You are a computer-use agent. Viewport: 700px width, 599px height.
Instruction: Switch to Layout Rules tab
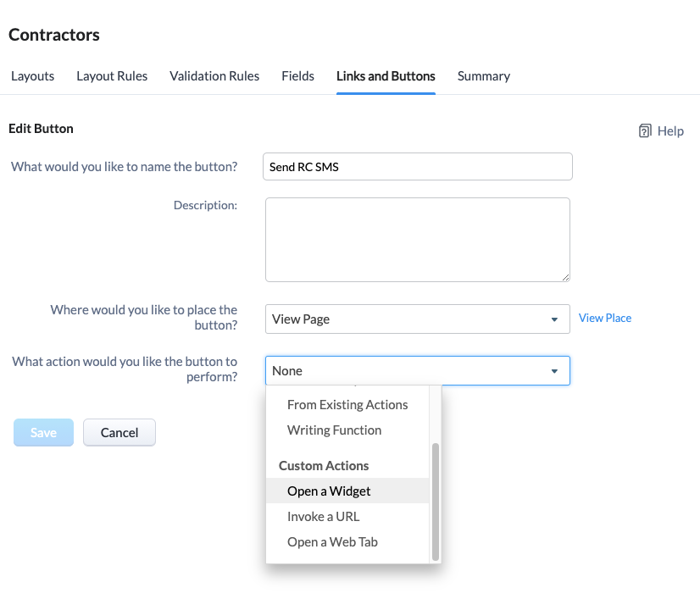[112, 76]
